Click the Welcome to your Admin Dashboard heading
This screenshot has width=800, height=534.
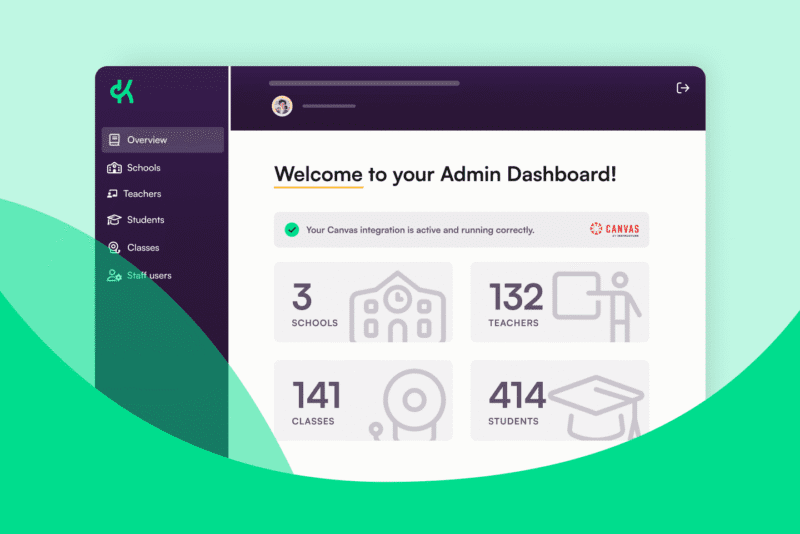pyautogui.click(x=445, y=174)
